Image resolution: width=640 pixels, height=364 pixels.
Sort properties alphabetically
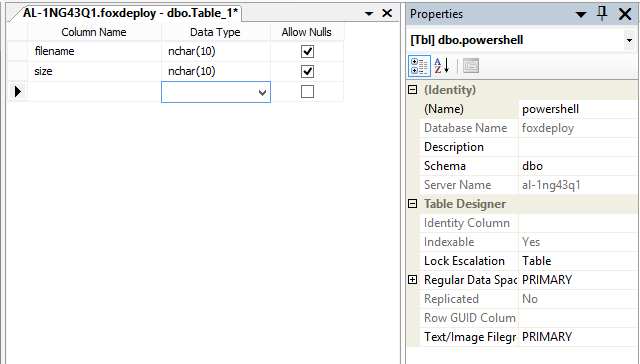(x=442, y=66)
